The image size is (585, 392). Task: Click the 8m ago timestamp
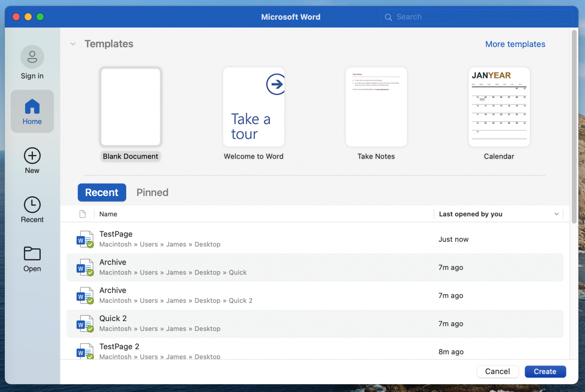pyautogui.click(x=451, y=352)
